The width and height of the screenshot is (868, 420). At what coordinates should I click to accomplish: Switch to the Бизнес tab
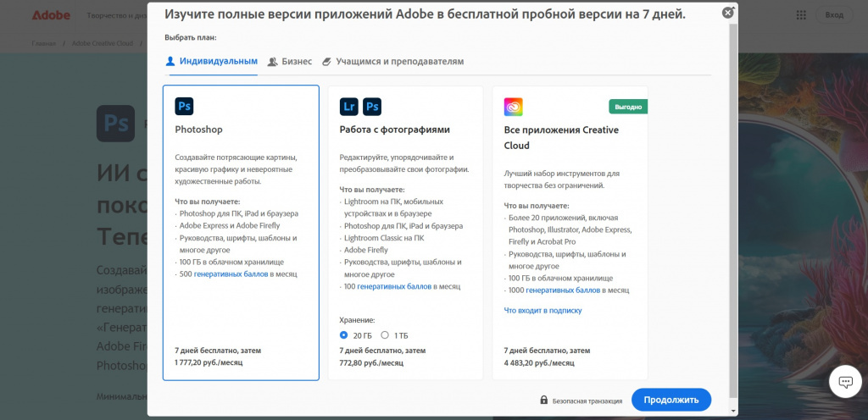[290, 62]
